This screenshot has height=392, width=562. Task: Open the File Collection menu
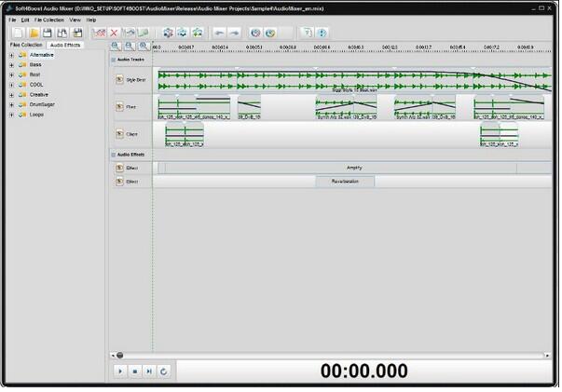(x=49, y=20)
